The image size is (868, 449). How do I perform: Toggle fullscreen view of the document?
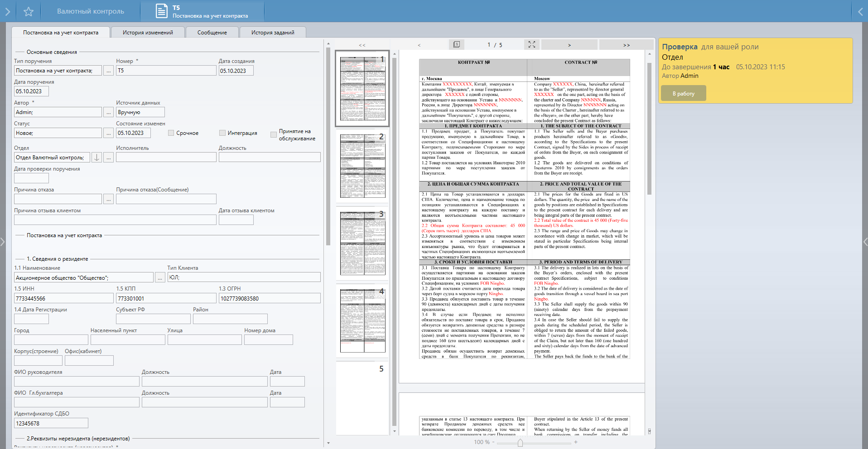point(531,44)
